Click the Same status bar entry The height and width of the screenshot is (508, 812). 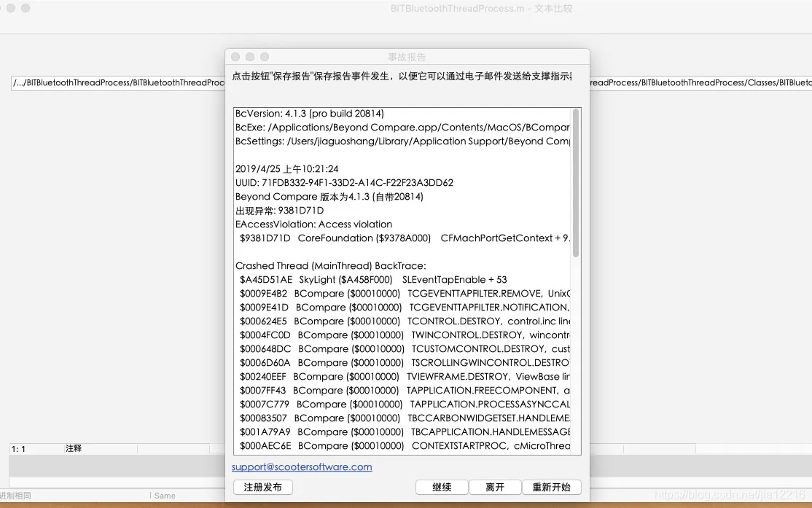[165, 496]
